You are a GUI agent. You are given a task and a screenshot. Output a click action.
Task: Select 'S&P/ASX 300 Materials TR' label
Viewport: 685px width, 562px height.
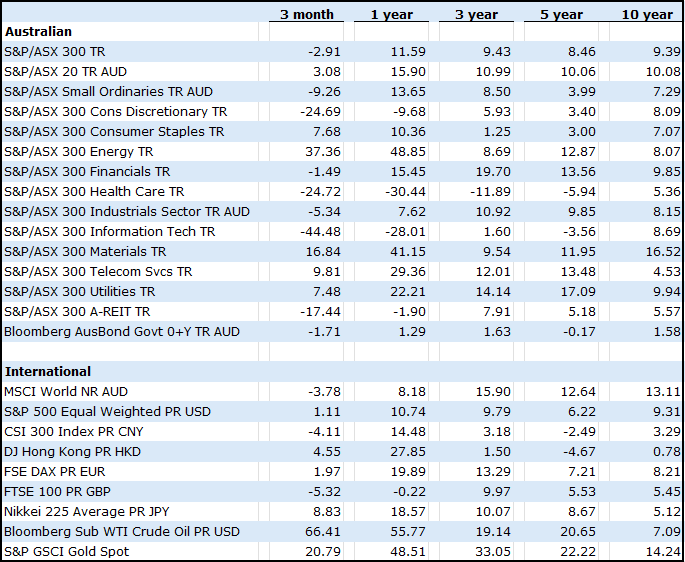85,252
